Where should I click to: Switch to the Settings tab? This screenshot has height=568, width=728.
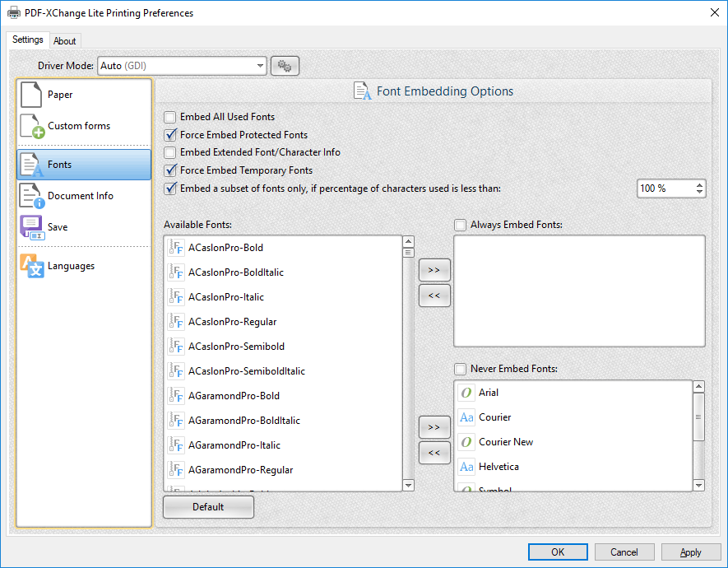point(28,40)
